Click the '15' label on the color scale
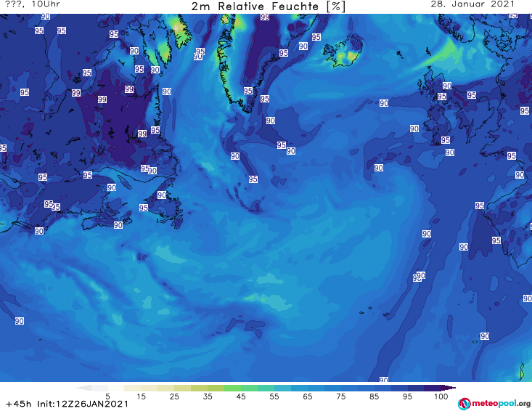 point(141,396)
